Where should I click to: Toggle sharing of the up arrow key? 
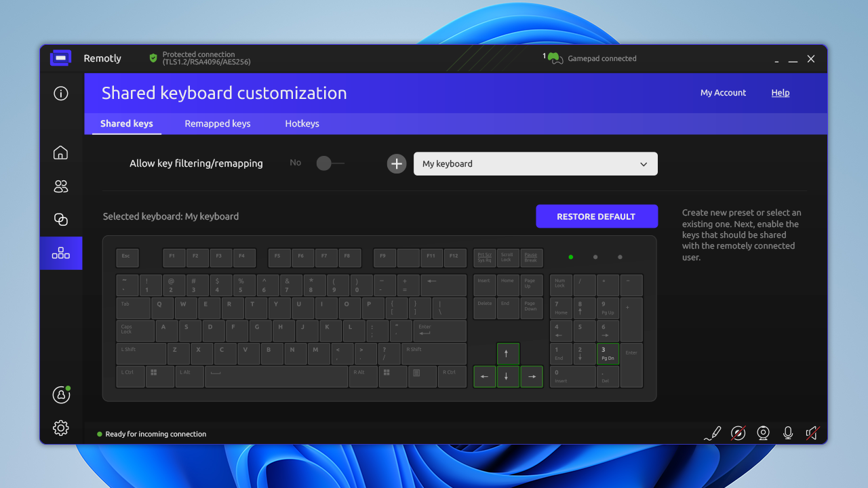pyautogui.click(x=508, y=354)
